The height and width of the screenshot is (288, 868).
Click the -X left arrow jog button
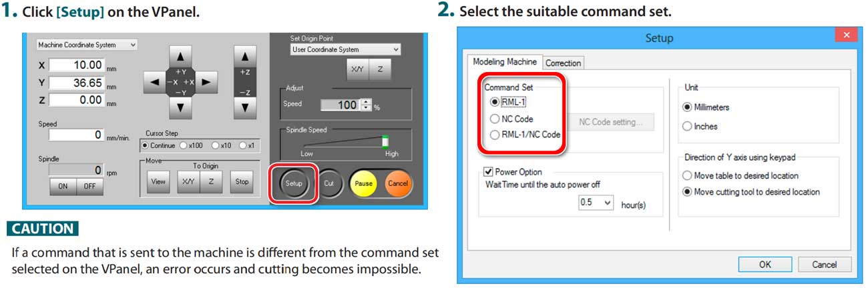[155, 82]
